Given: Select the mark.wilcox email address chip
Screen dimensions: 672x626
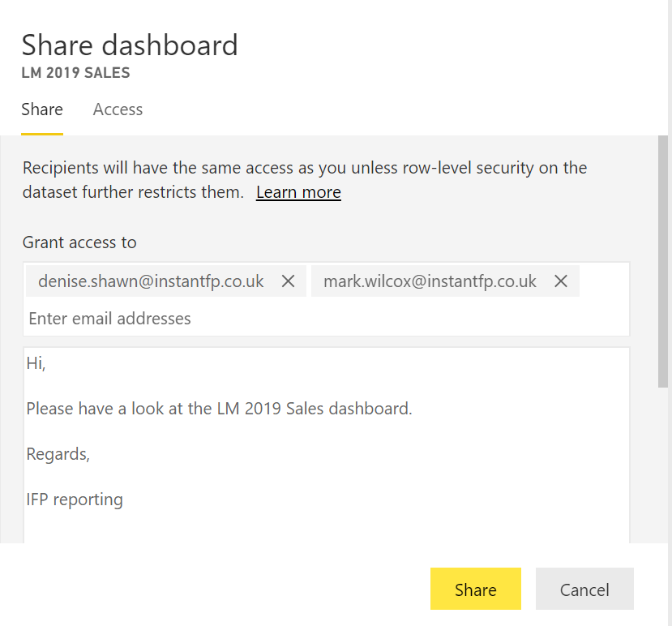Looking at the screenshot, I should pos(430,281).
